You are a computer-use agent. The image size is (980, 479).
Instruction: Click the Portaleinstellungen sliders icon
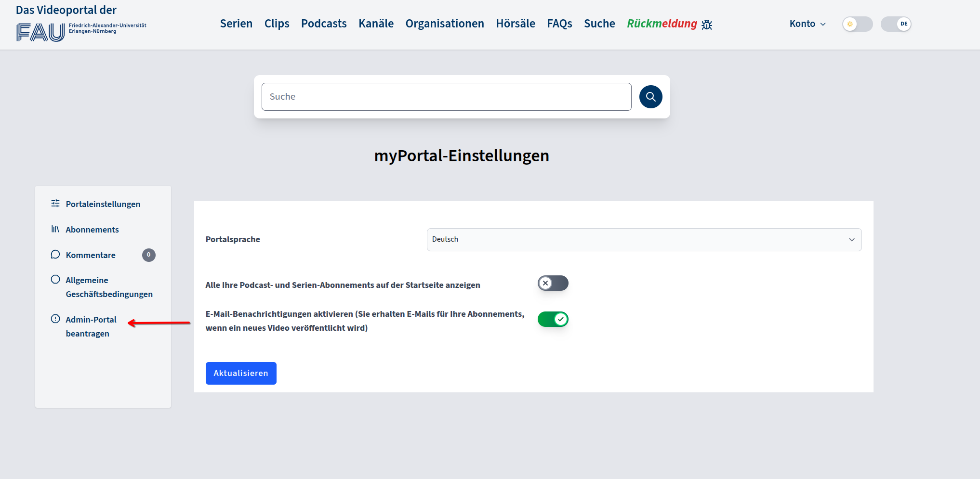(x=55, y=204)
